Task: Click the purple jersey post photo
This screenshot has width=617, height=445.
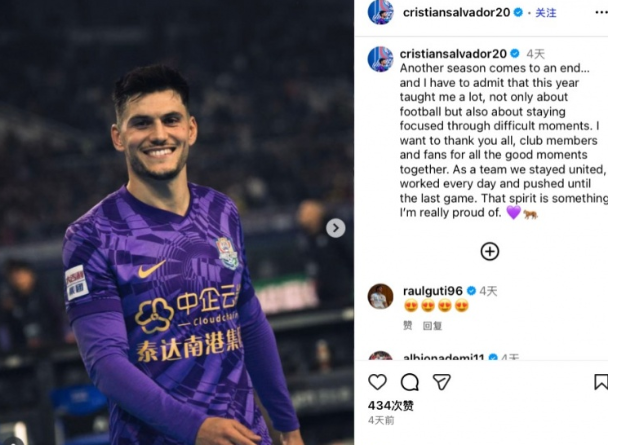Action: (177, 223)
